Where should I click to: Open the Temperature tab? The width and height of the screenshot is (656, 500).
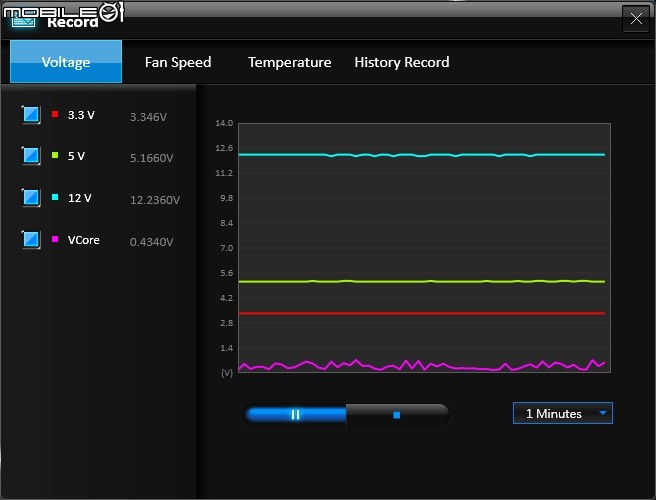290,62
